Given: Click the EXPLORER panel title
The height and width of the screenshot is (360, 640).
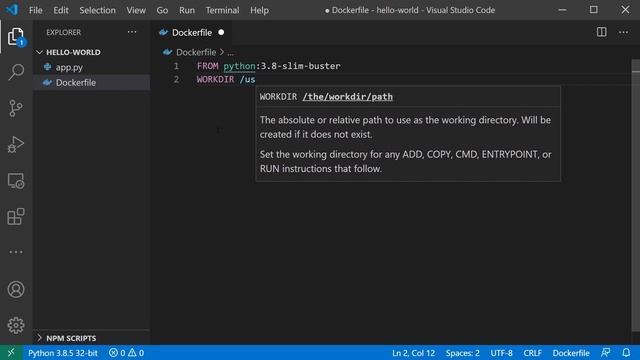Looking at the screenshot, I should click(63, 32).
